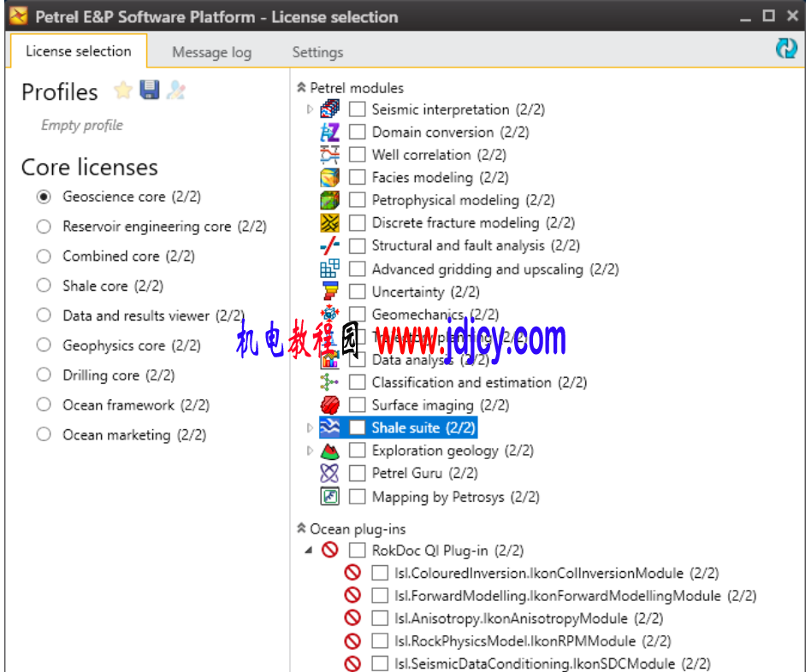Maximize the Petrel license window

tap(768, 16)
